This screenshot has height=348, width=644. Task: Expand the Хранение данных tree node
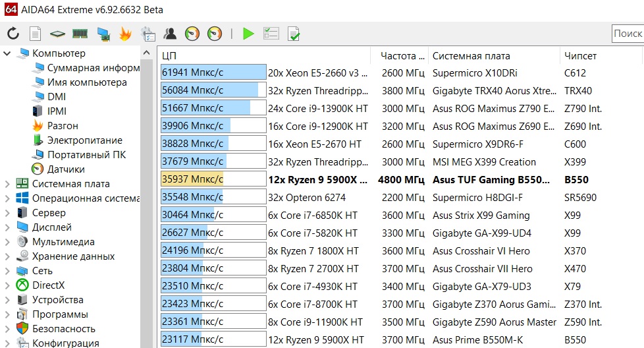[7, 256]
